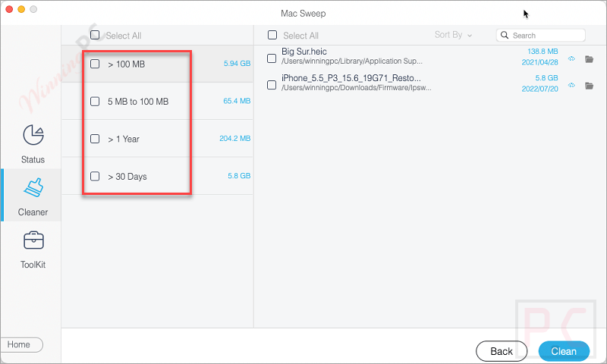
Task: Select the > 100 MB row label
Action: pos(126,64)
